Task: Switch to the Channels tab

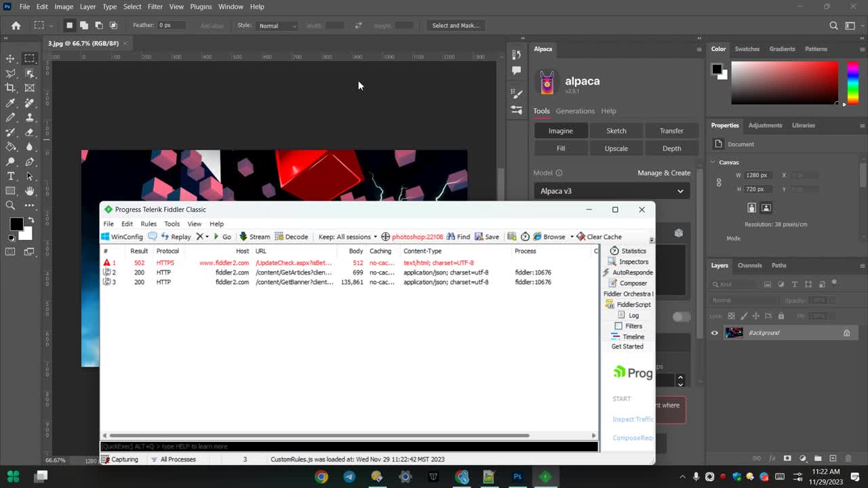Action: (x=749, y=265)
